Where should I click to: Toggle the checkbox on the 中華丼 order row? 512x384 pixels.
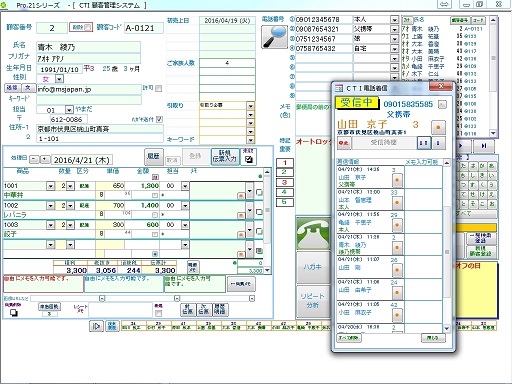tap(259, 192)
